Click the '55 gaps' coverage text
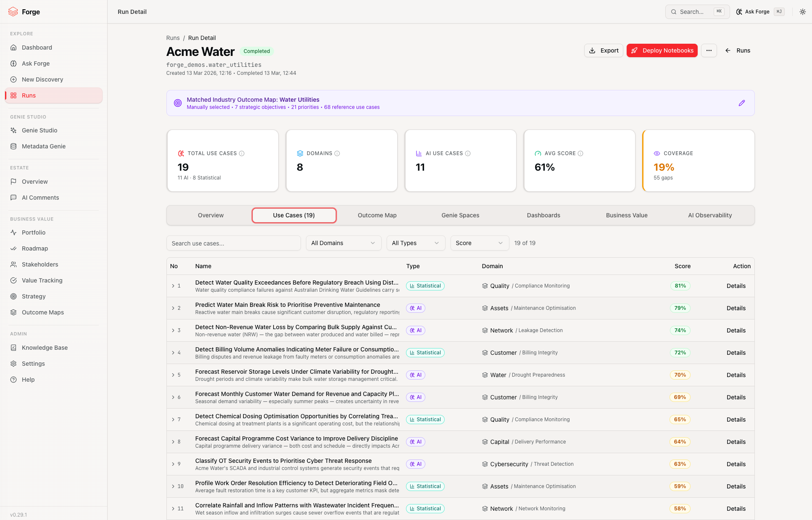This screenshot has width=812, height=520. (663, 178)
